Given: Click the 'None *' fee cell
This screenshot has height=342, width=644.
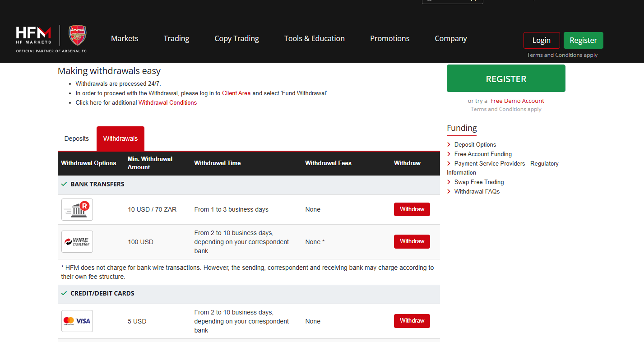Looking at the screenshot, I should (x=315, y=242).
